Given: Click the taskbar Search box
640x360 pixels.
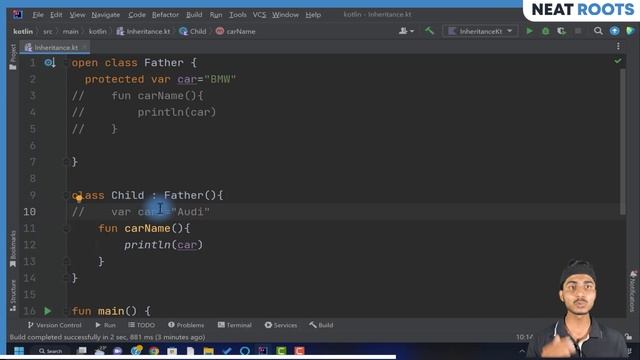Looking at the screenshot, I should [x=51, y=351].
